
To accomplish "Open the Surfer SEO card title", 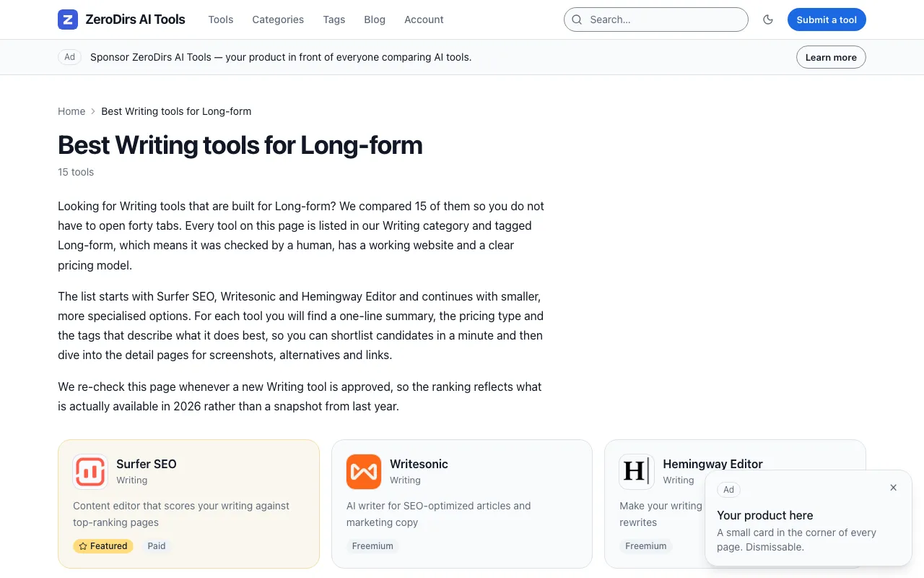I will click(x=147, y=464).
